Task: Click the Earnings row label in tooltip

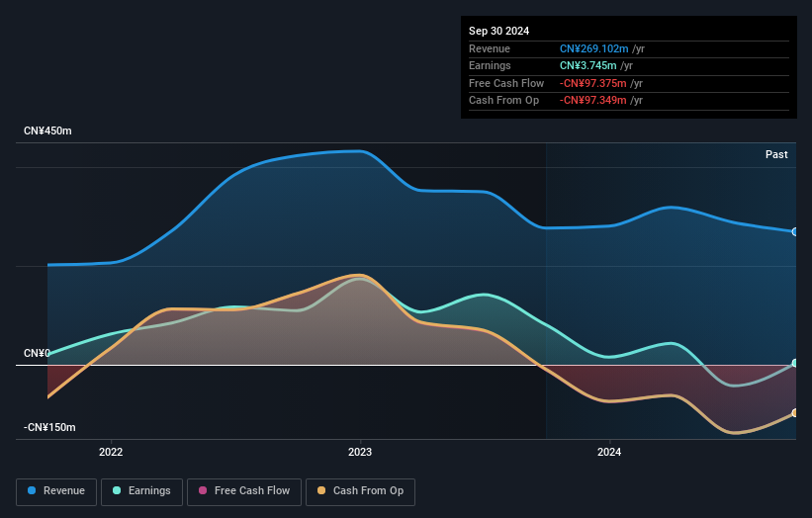Action: 490,65
